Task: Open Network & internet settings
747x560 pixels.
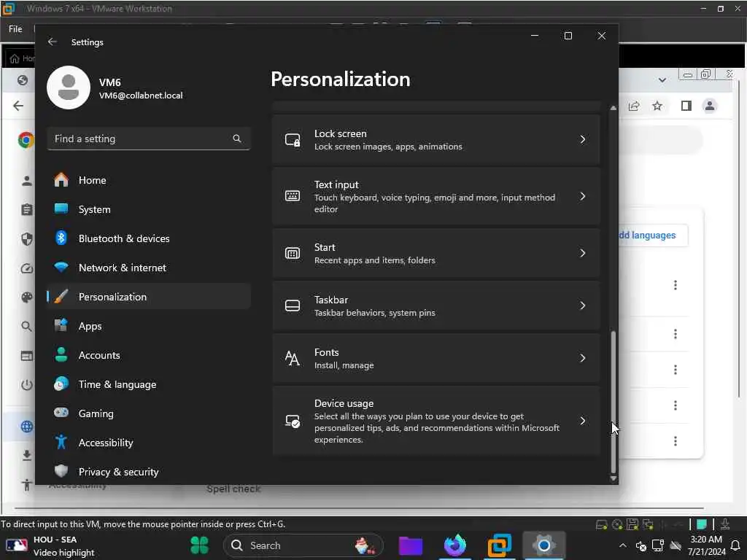Action: click(149, 268)
